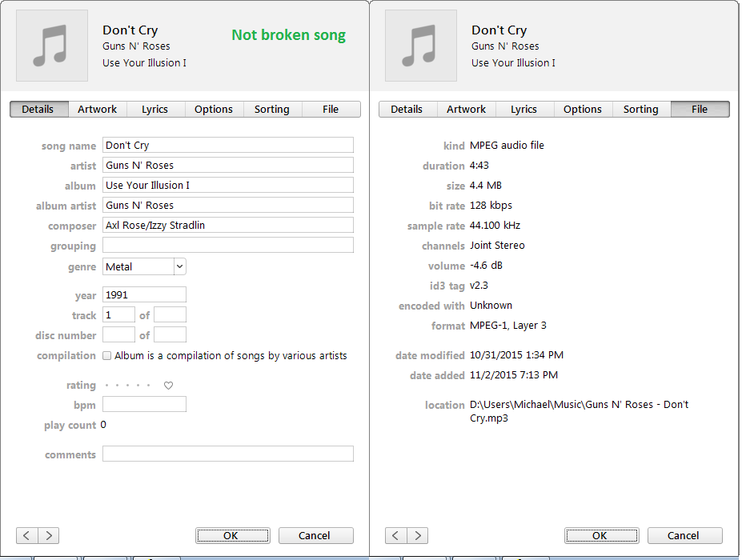Click the date added value
The height and width of the screenshot is (560, 742).
click(x=513, y=375)
